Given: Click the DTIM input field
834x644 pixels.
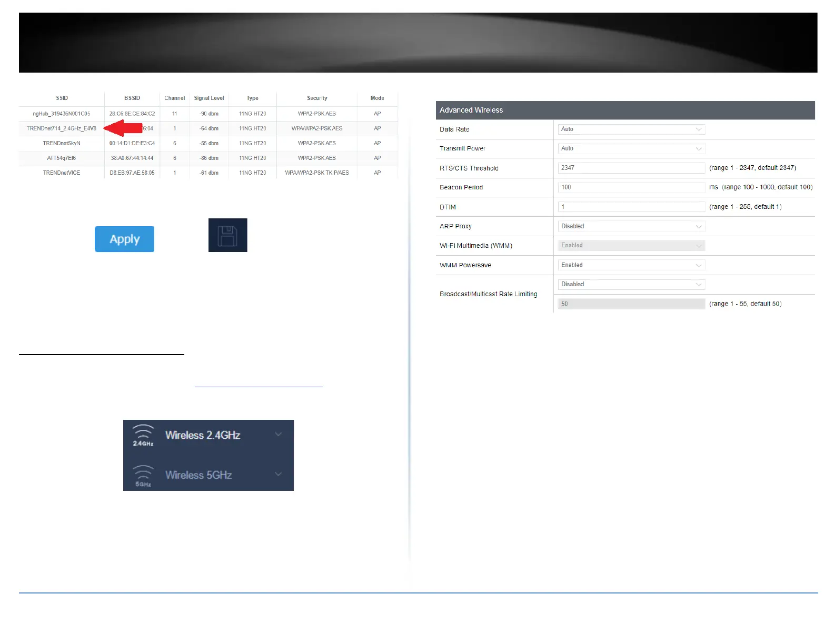Looking at the screenshot, I should tap(631, 207).
